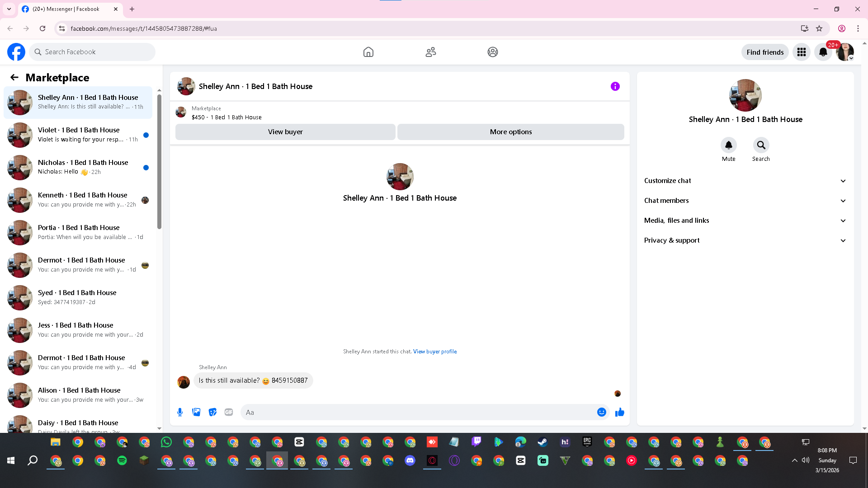Click the View buyer button
Screen dimensions: 868x488
pyautogui.click(x=285, y=132)
